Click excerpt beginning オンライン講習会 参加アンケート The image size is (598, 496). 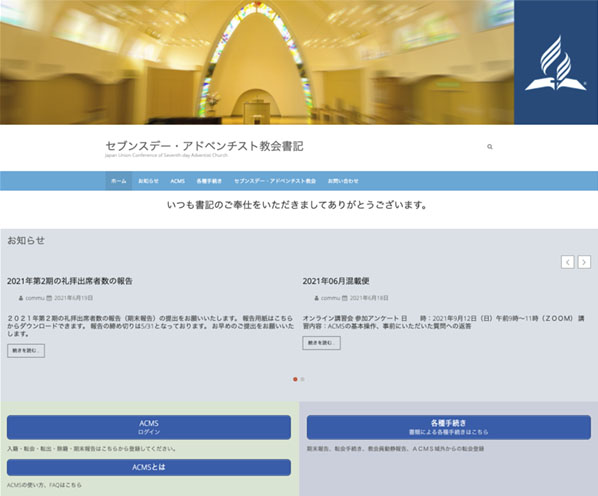tap(444, 322)
